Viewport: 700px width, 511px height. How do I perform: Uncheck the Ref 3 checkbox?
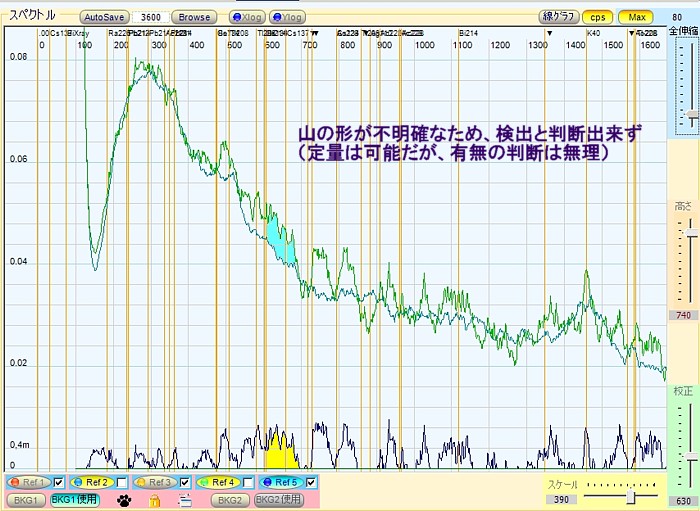[x=185, y=482]
